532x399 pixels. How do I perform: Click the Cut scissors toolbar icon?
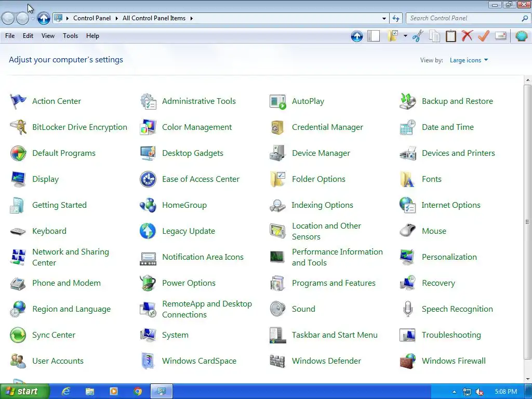pyautogui.click(x=418, y=36)
